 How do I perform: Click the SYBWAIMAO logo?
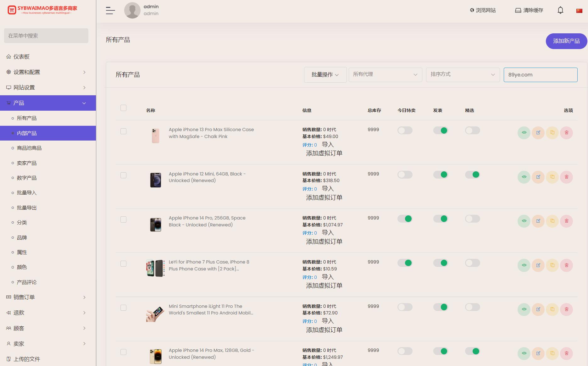tap(42, 10)
